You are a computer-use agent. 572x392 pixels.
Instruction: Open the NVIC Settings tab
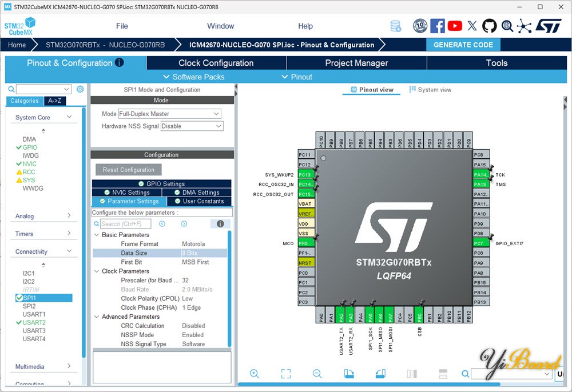pyautogui.click(x=126, y=193)
